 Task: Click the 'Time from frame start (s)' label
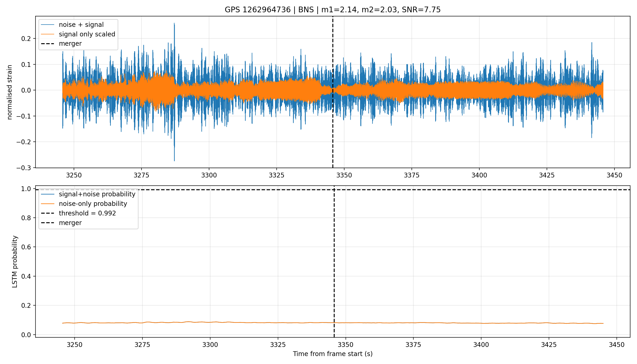pyautogui.click(x=333, y=354)
